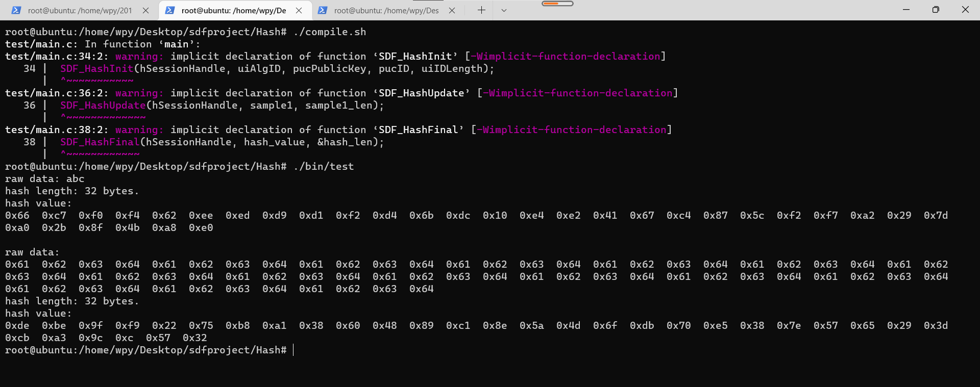Click the hash byte 0xdb
980x387 pixels.
642,325
